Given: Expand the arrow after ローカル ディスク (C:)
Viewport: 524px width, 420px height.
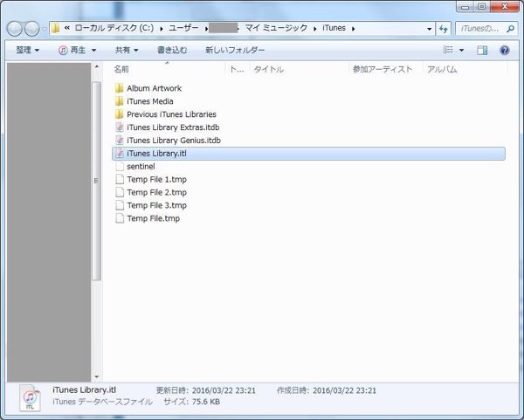Looking at the screenshot, I should coord(162,29).
